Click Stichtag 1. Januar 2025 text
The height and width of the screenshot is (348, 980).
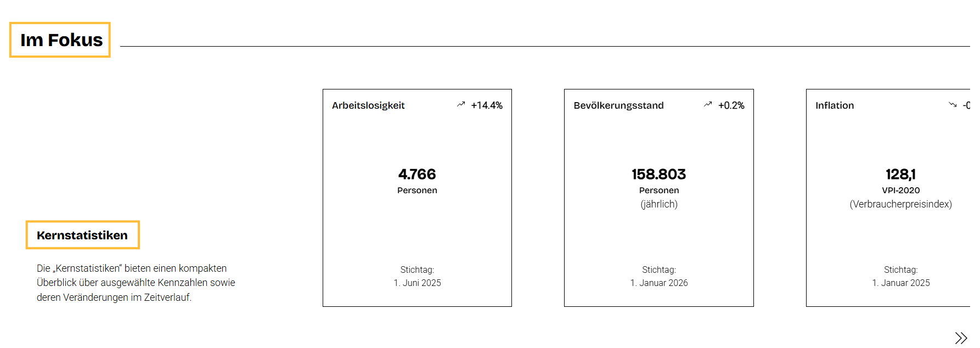pos(901,276)
